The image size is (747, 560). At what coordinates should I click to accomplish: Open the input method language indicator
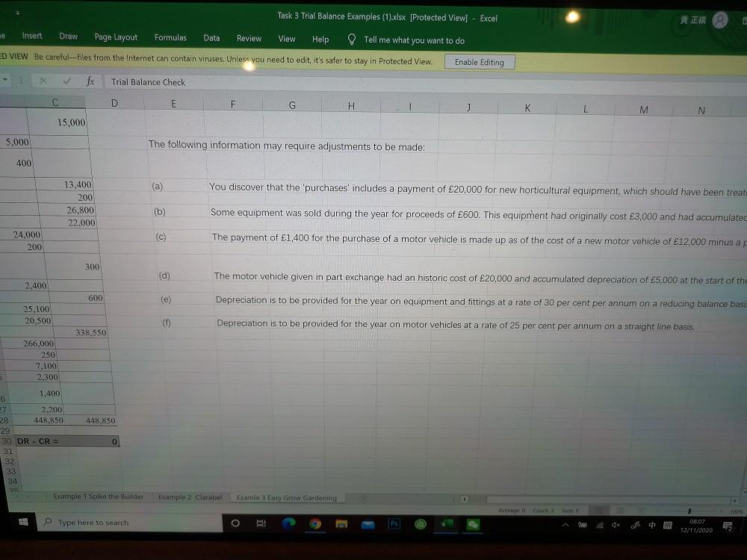coord(651,524)
